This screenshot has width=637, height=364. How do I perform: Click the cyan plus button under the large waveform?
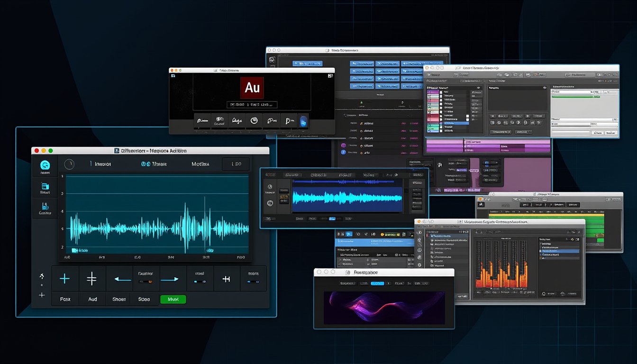tap(65, 279)
